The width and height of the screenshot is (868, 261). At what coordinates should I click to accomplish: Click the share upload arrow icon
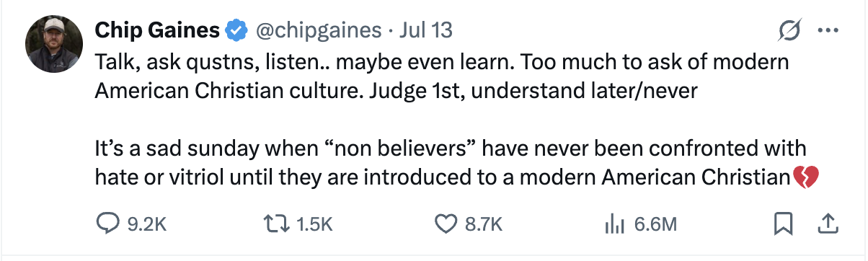(825, 224)
